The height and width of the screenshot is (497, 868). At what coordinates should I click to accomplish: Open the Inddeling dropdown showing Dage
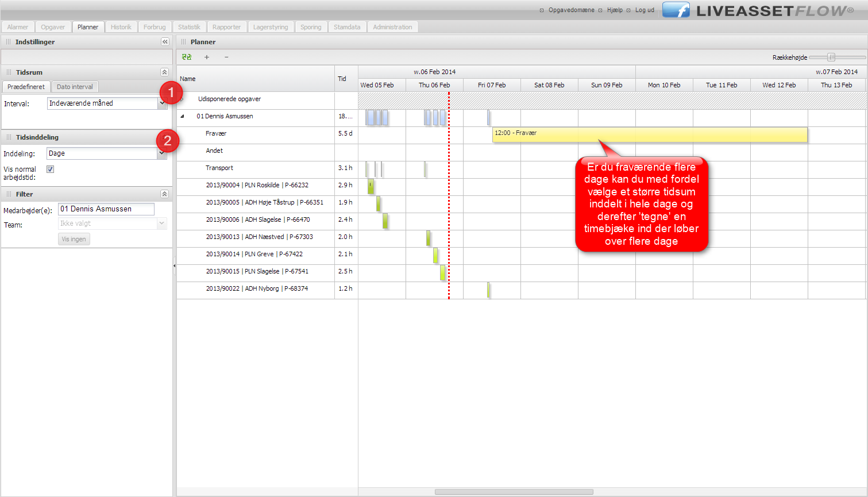click(x=161, y=153)
